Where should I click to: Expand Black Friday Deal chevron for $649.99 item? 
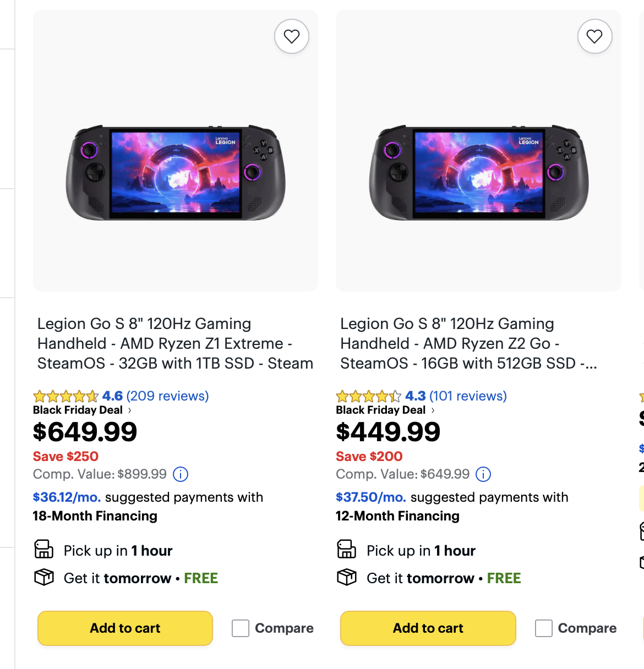tap(130, 410)
